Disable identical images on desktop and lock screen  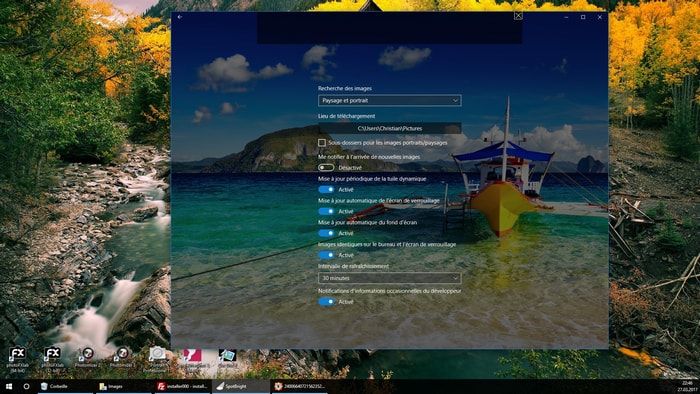click(326, 255)
